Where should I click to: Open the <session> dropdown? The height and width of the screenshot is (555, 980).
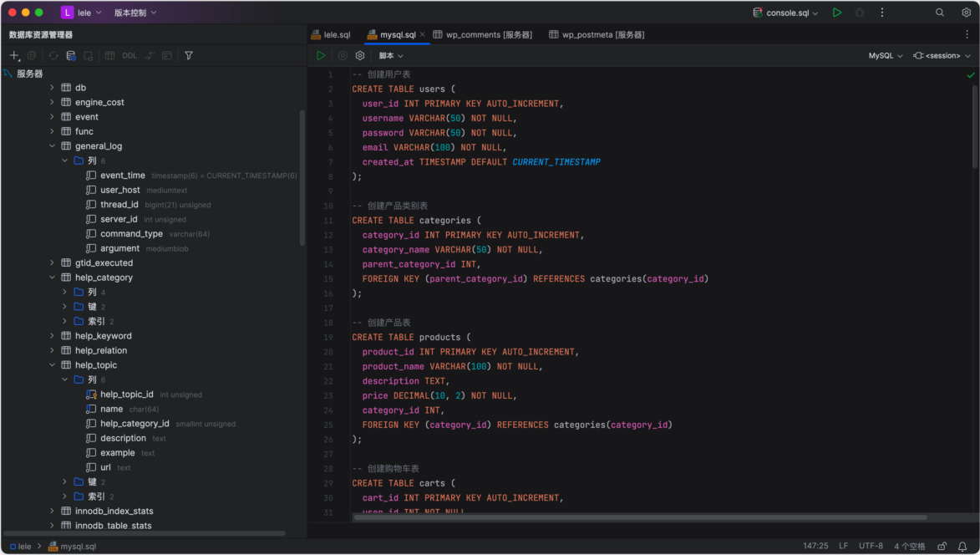942,56
